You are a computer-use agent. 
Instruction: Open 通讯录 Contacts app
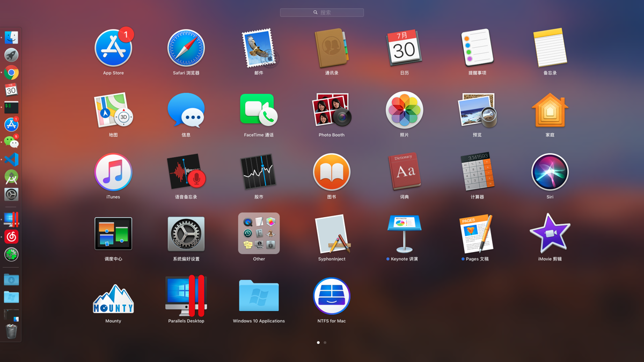point(332,48)
